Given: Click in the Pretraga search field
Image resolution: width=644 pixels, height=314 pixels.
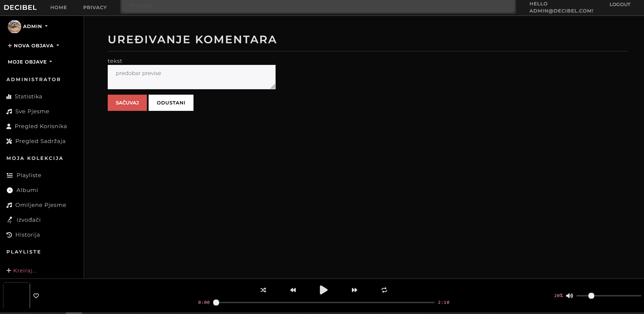Looking at the screenshot, I should 318,6.
